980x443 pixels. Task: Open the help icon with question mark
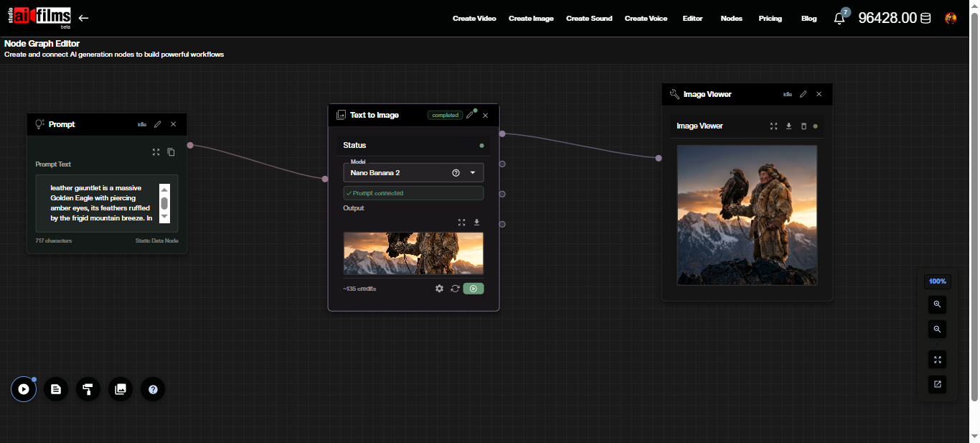click(153, 389)
